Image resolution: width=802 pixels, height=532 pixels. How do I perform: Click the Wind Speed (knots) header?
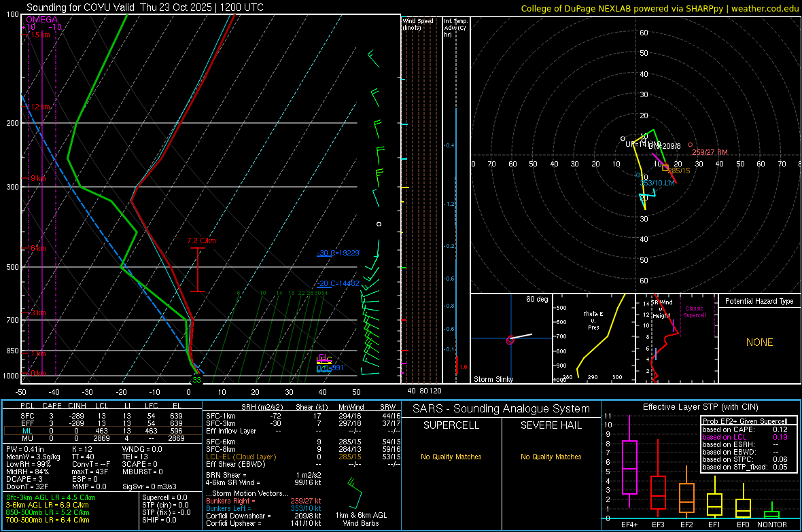pos(418,24)
